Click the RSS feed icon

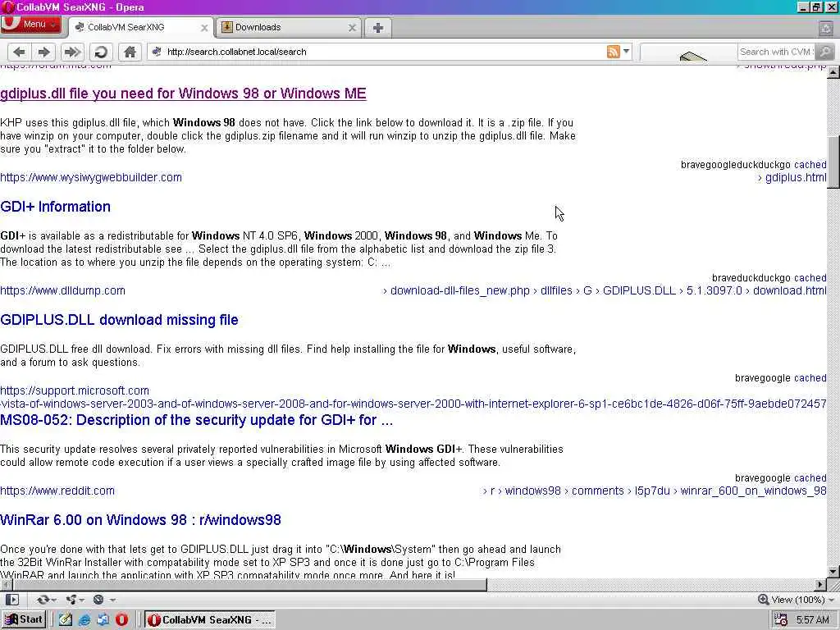coord(614,52)
